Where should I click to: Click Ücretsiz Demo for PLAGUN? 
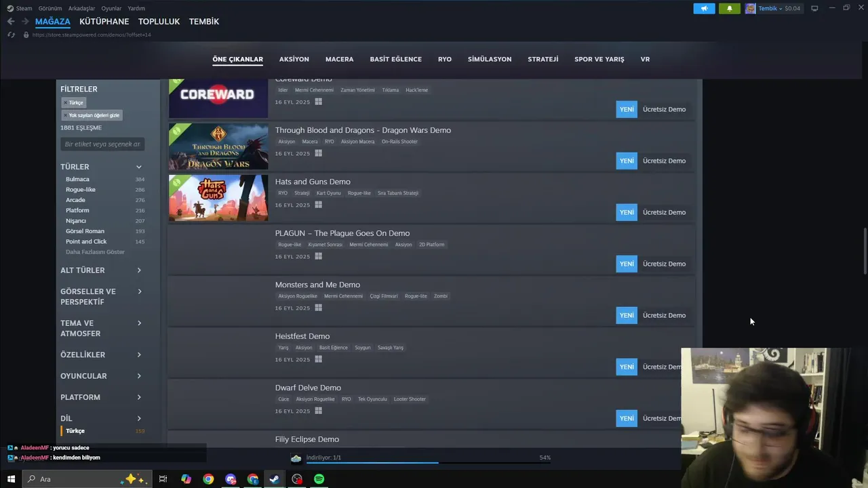tap(664, 264)
